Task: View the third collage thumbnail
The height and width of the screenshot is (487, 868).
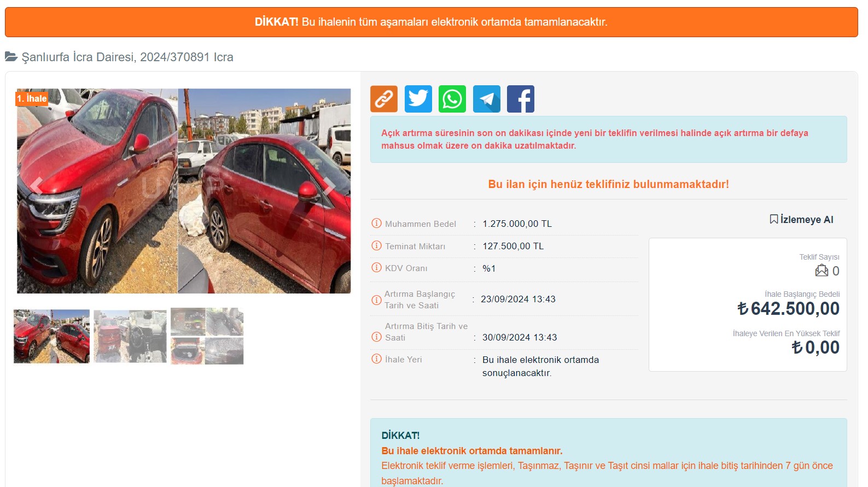Action: pos(207,336)
